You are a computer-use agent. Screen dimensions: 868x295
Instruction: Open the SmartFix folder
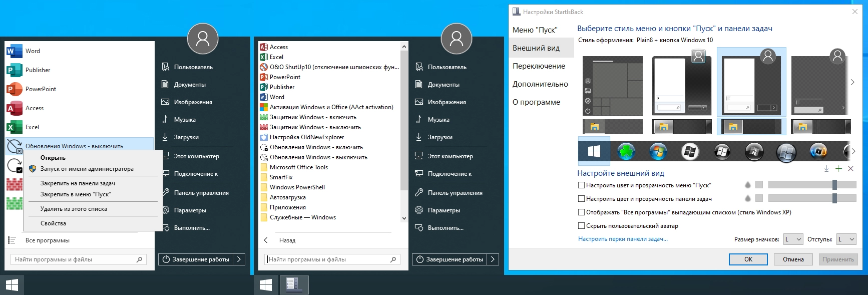click(276, 177)
